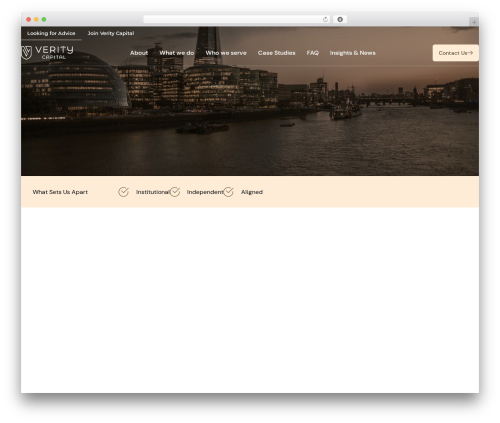This screenshot has width=500, height=423.
Task: Open a new tab with plus button
Action: click(474, 22)
